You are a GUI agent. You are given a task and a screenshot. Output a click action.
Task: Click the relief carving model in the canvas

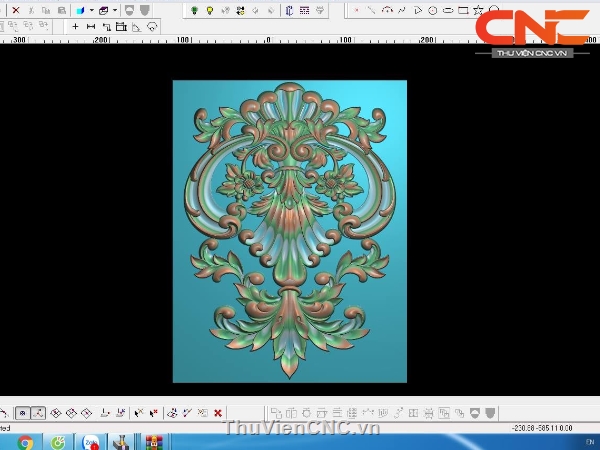pyautogui.click(x=290, y=231)
